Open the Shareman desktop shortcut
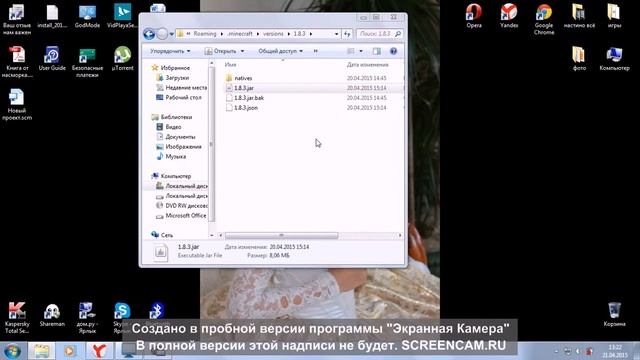640x360 pixels. coord(52,314)
